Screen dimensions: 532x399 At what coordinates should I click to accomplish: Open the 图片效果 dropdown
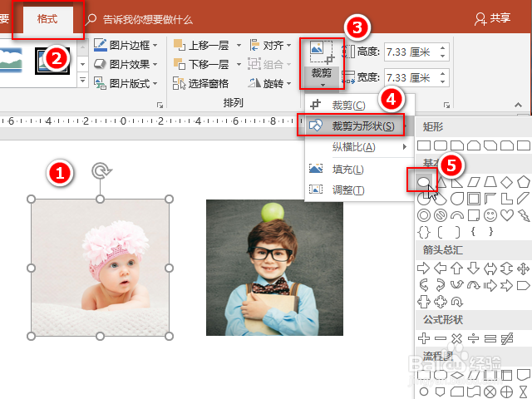click(x=126, y=64)
